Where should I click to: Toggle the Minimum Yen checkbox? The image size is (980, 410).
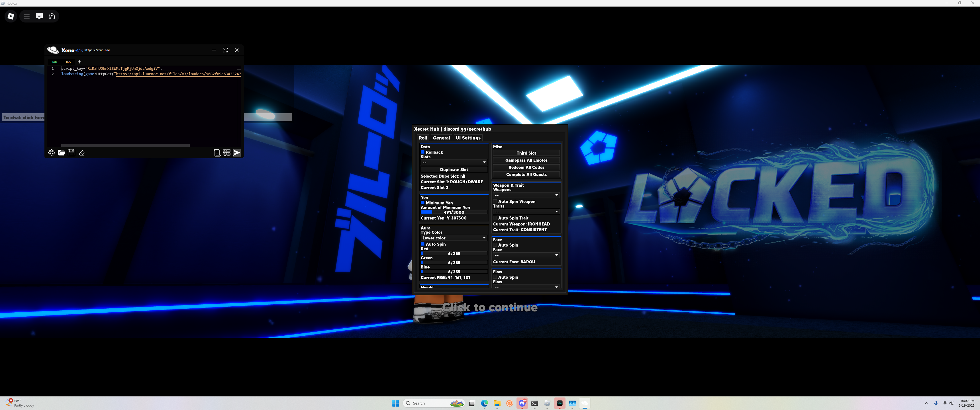tap(422, 203)
